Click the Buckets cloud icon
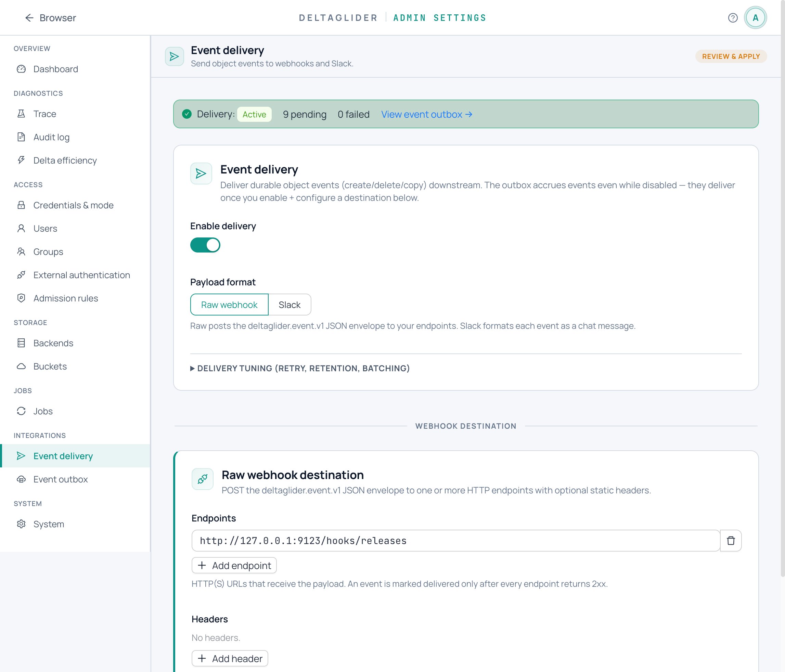This screenshot has height=672, width=785. click(x=21, y=366)
